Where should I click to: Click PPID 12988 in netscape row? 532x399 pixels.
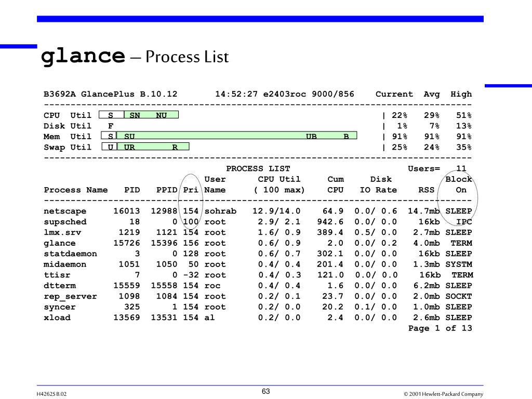click(164, 211)
